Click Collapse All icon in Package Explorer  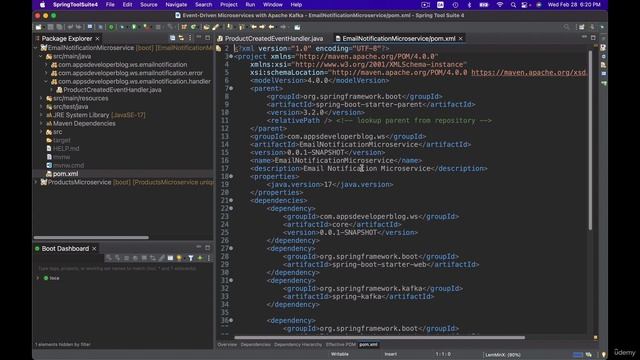173,38
